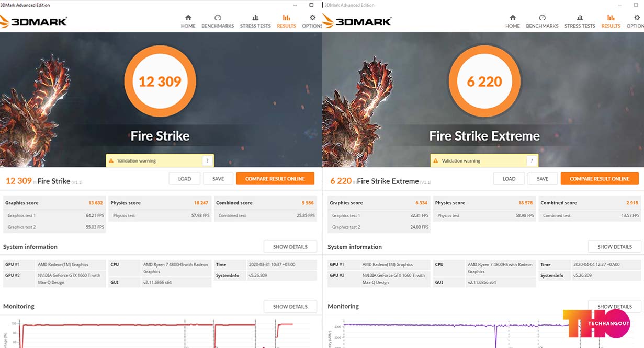Click the 57.93 FPS Physics test value

click(x=200, y=215)
